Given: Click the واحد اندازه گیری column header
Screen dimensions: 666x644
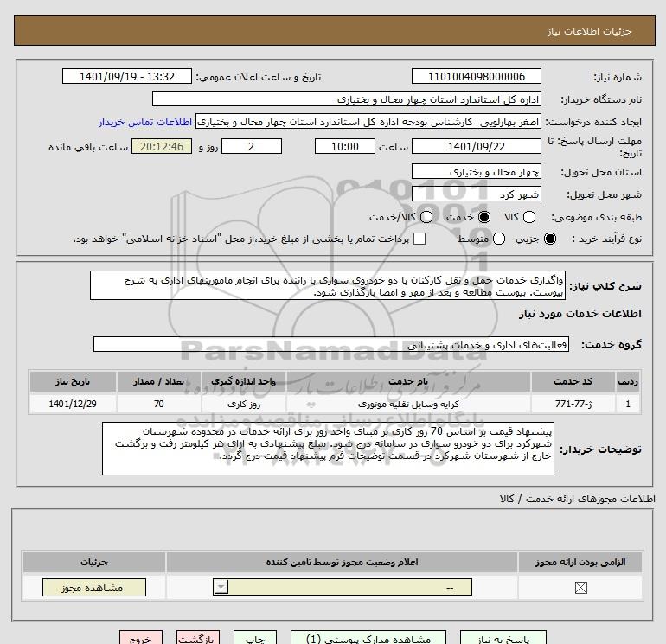Looking at the screenshot, I should pos(243,381).
